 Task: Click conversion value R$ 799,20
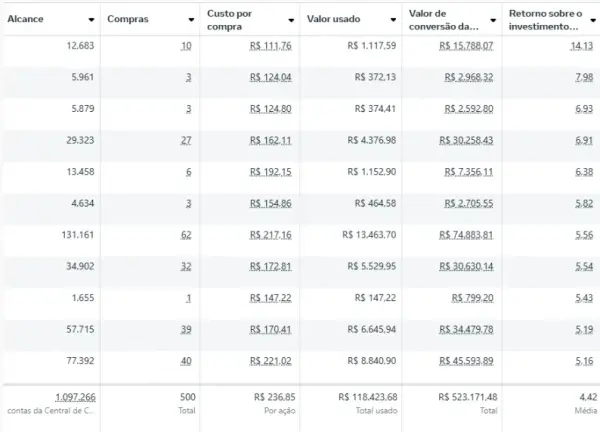[473, 298]
